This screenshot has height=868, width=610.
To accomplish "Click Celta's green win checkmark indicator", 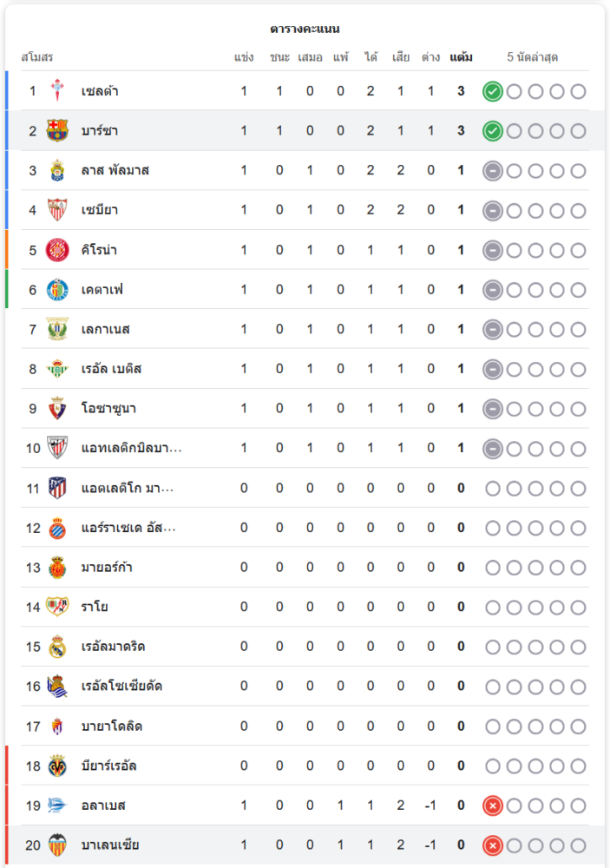I will (493, 91).
